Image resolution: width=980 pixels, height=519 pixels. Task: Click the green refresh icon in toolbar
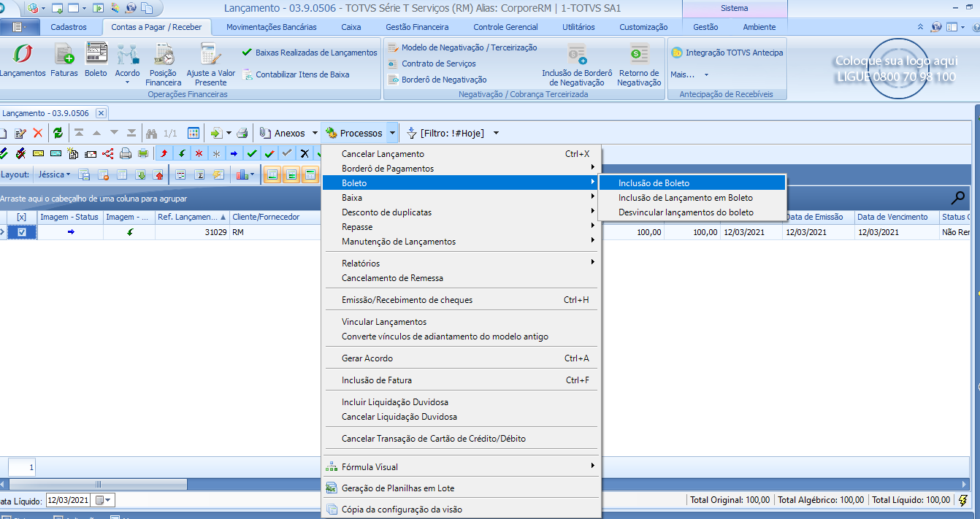pos(58,133)
